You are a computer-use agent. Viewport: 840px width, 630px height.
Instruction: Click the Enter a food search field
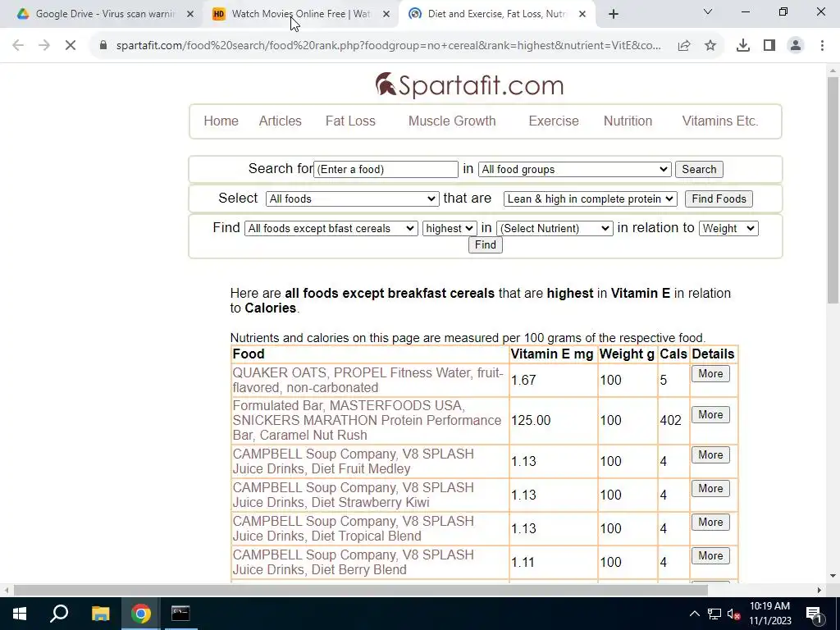(x=386, y=169)
